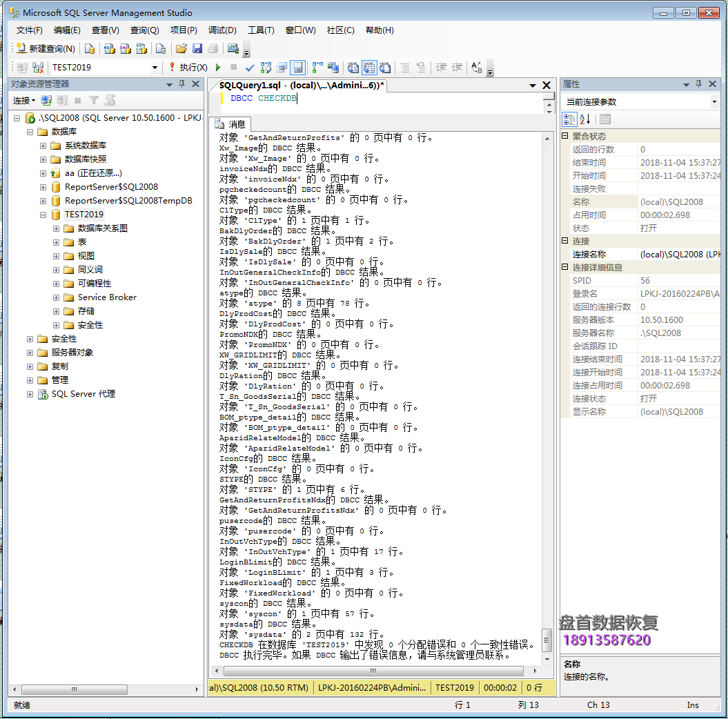
Task: Click the Uncomment selected lines icon
Action: [421, 68]
